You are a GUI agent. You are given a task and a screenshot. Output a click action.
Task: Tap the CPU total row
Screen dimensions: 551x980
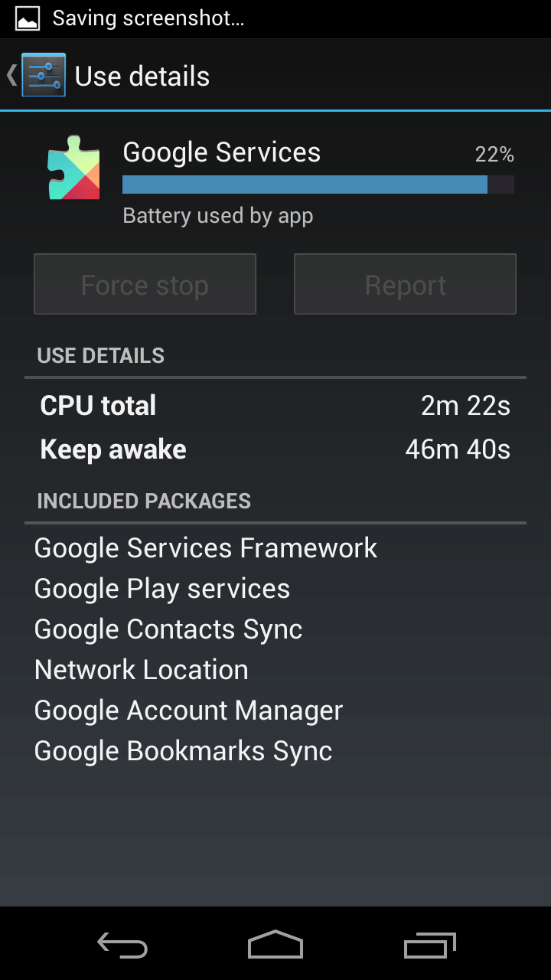click(x=275, y=406)
